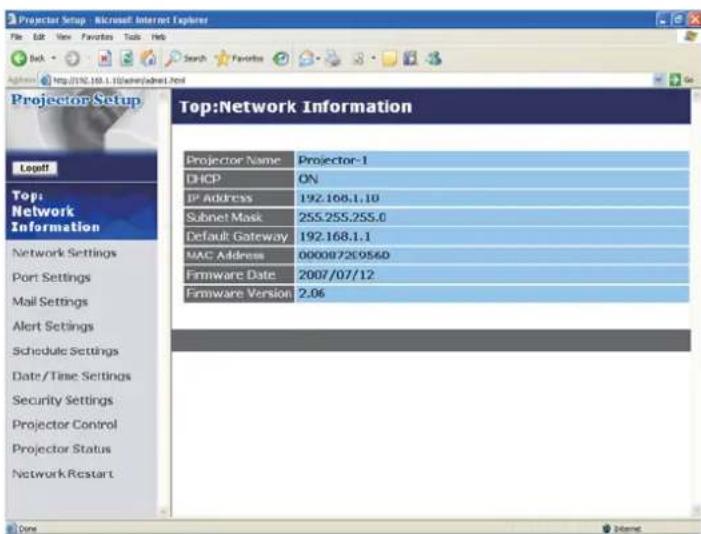The height and width of the screenshot is (534, 701).
Task: Expand the Edit icon dropdown arrow
Action: (x=373, y=59)
